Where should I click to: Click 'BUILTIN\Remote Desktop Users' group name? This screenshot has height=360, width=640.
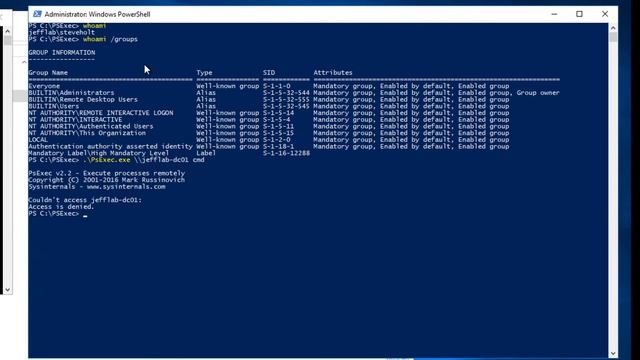tap(83, 100)
